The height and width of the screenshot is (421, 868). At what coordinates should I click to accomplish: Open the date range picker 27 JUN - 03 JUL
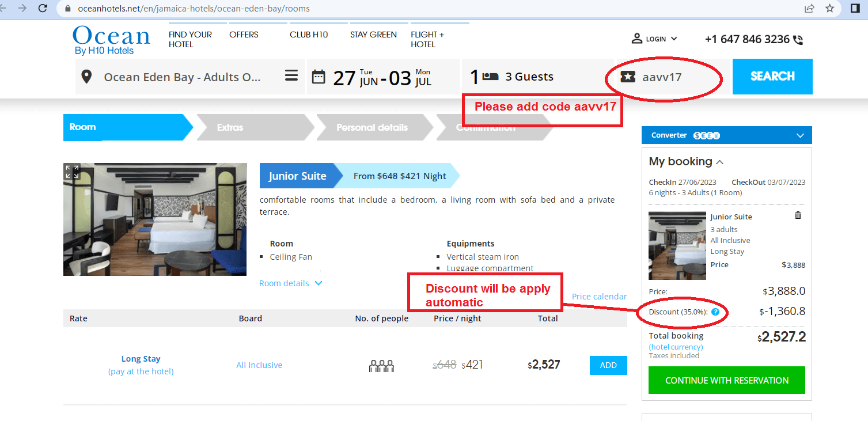point(382,77)
